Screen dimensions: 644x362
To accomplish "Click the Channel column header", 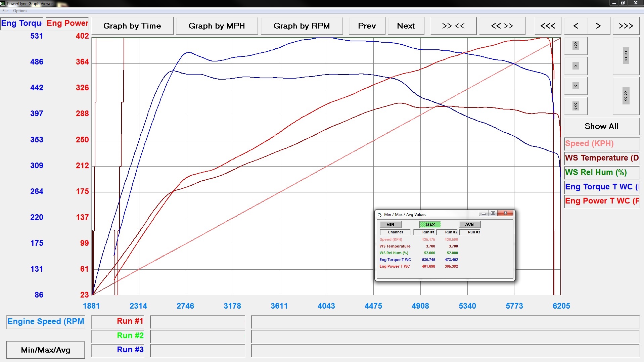I will point(395,232).
